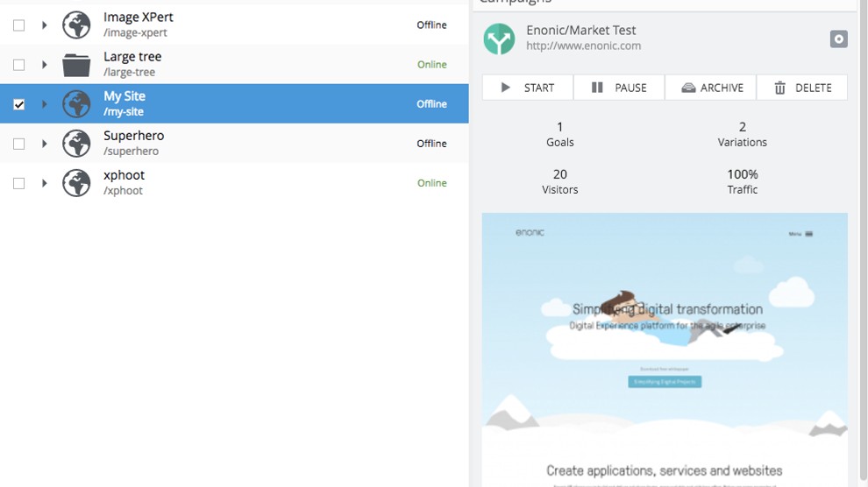868x487 pixels.
Task: Delete the campaign with DELETE button
Action: 801,88
